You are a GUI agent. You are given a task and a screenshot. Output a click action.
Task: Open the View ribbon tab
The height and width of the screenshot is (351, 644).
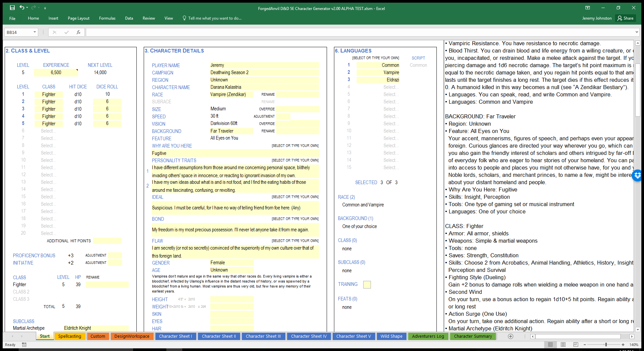(x=169, y=18)
